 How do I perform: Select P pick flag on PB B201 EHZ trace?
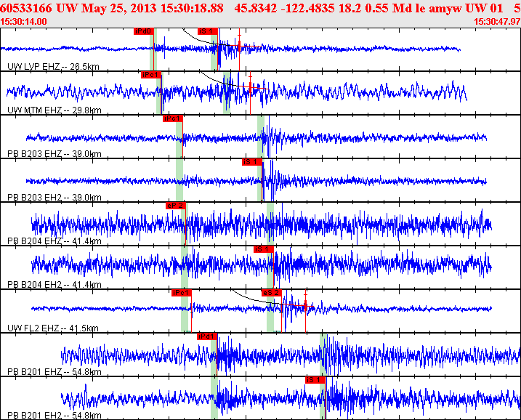(x=207, y=336)
